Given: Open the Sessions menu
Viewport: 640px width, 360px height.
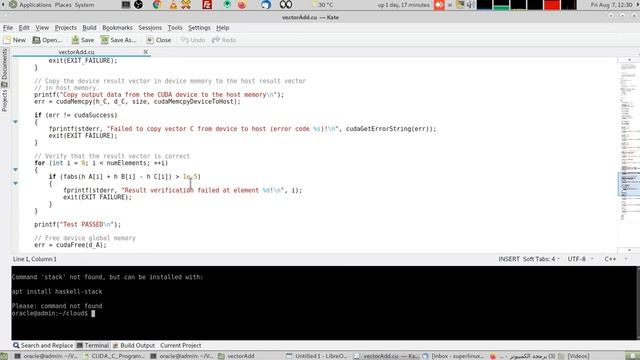Looking at the screenshot, I should tap(150, 28).
